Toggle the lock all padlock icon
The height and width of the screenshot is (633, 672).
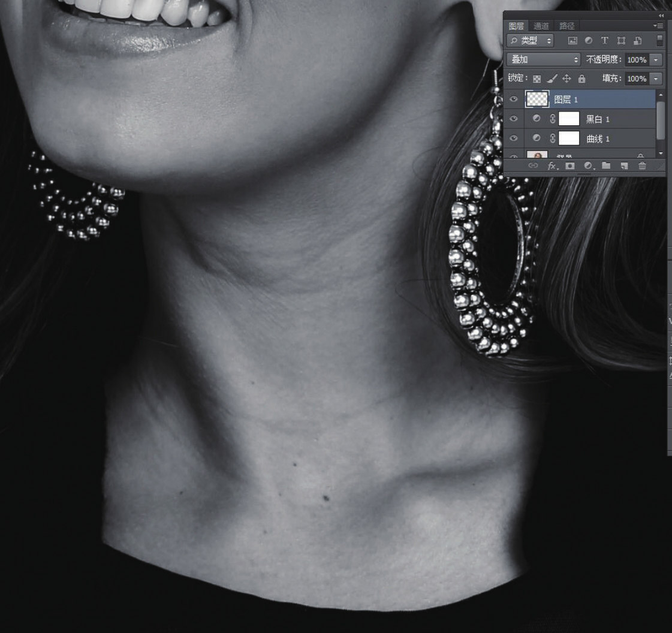(x=581, y=79)
